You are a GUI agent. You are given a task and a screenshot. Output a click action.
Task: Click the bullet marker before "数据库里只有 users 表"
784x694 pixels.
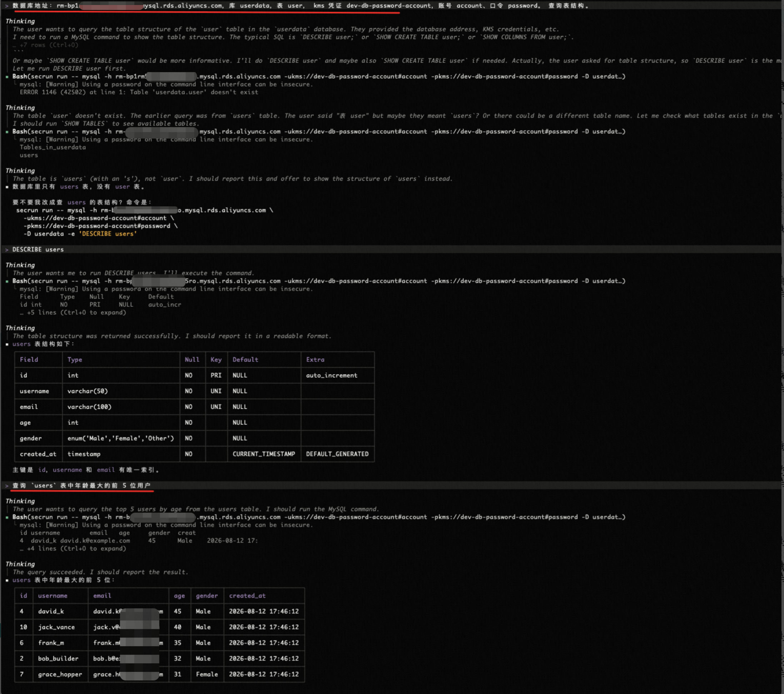click(x=7, y=187)
